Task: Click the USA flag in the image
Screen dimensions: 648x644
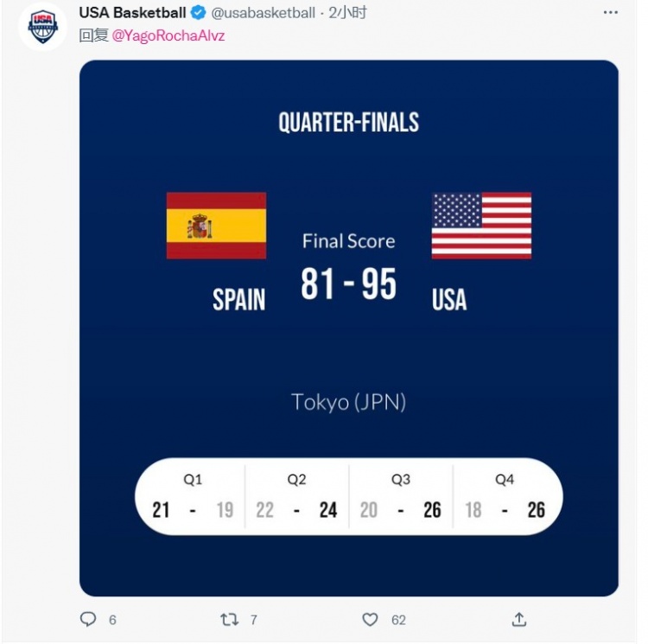Action: pos(481,226)
